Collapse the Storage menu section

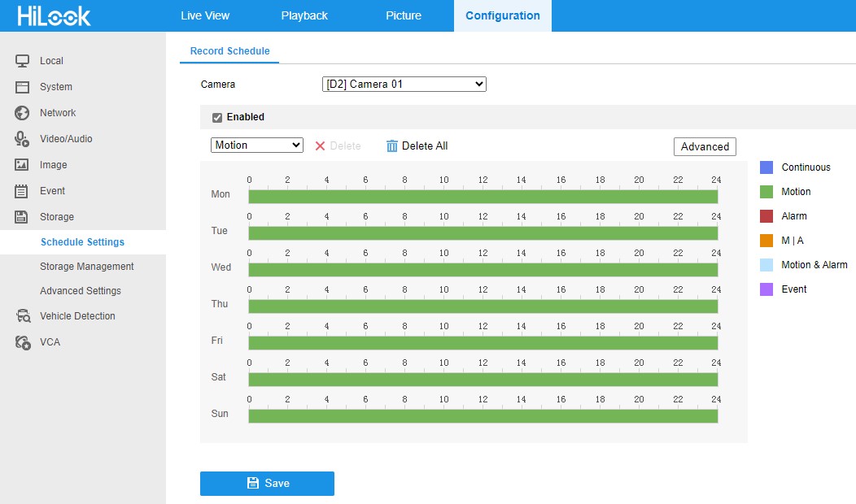click(56, 217)
